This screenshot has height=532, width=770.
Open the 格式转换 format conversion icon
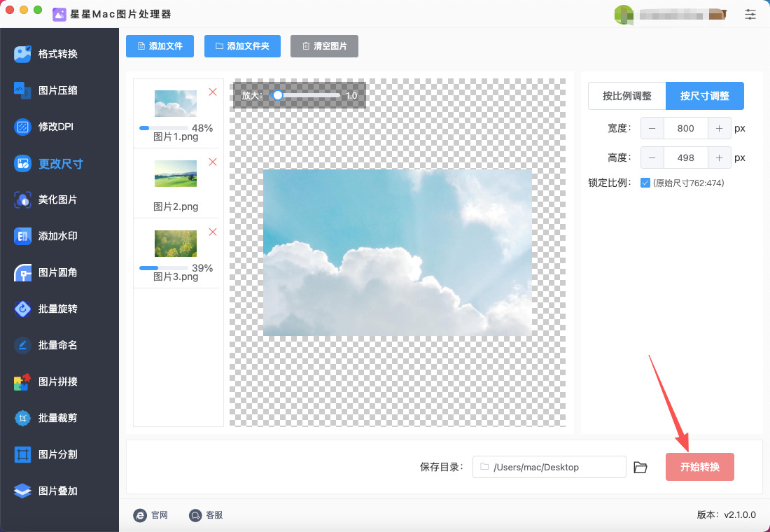coord(23,54)
